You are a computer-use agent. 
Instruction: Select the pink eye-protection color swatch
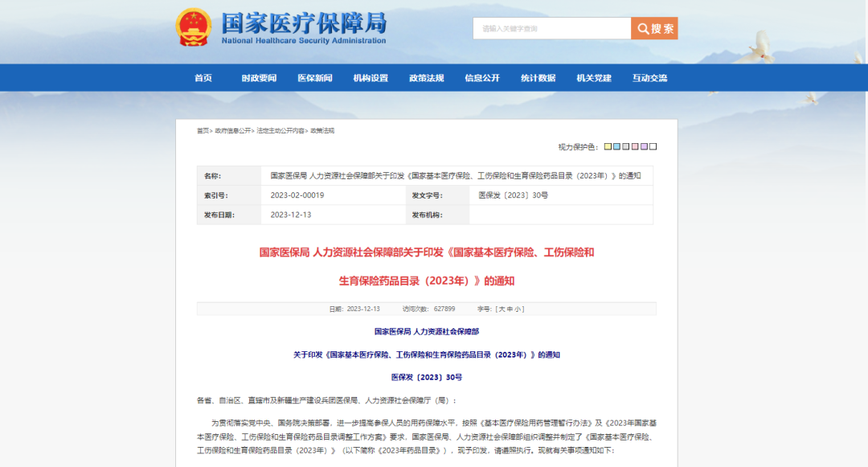click(635, 146)
